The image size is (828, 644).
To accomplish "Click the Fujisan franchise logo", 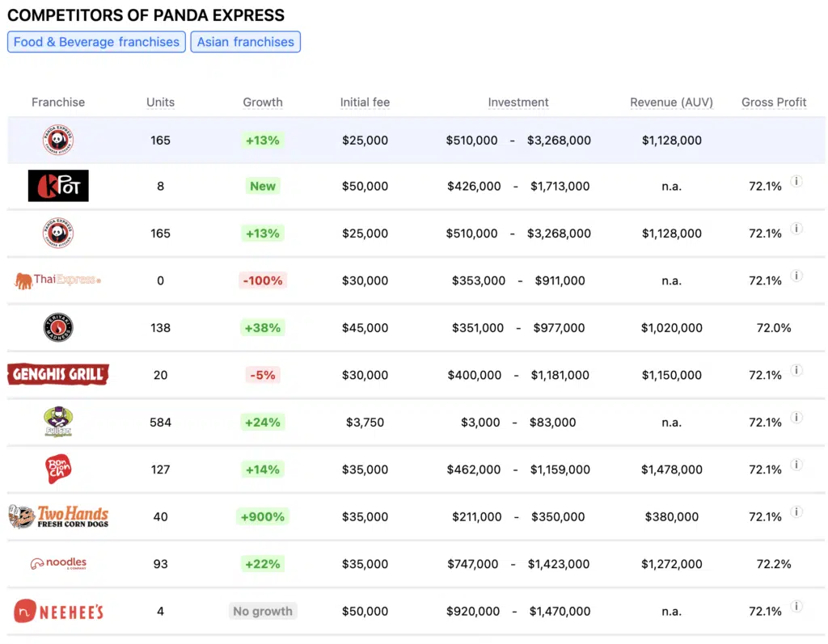I will (57, 422).
